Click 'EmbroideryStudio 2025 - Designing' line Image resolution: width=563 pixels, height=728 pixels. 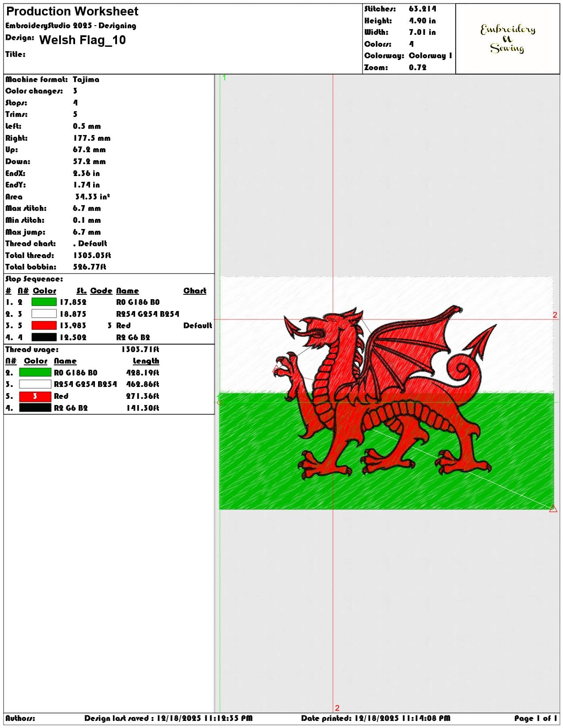[71, 26]
